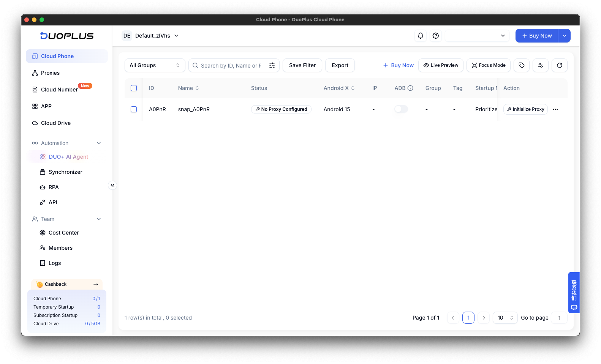Screen dimensions: 601x364
Task: Click the Android 15 cell
Action: 337,109
